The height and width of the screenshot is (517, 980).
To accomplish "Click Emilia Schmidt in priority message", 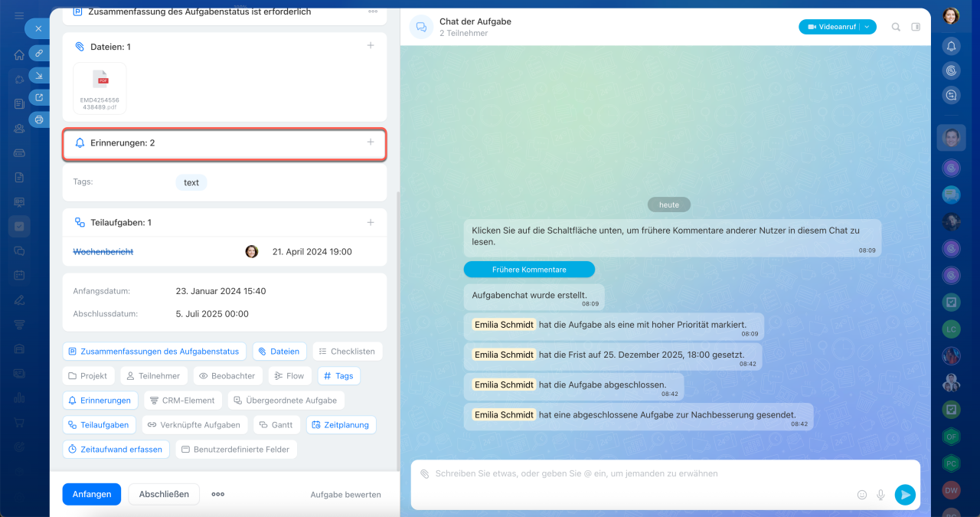I will [x=504, y=325].
